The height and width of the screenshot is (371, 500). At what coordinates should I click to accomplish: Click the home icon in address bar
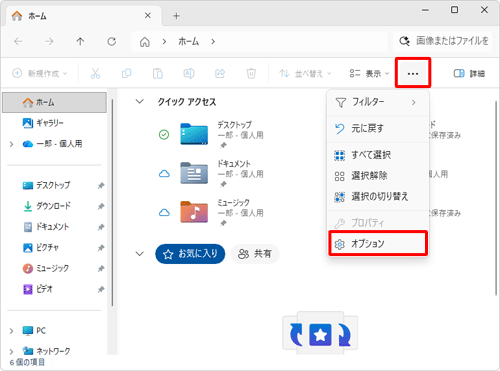tap(144, 42)
